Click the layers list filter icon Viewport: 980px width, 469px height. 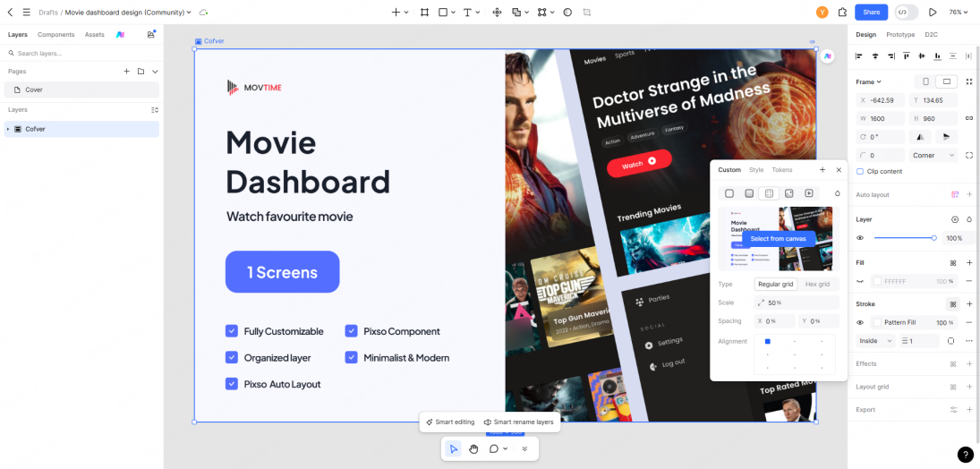155,109
